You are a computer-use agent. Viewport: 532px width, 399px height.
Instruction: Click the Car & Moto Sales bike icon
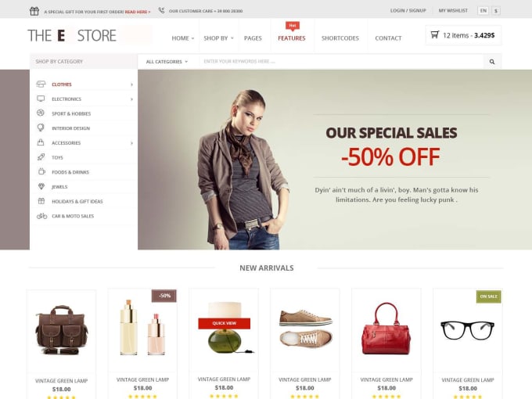pyautogui.click(x=41, y=216)
